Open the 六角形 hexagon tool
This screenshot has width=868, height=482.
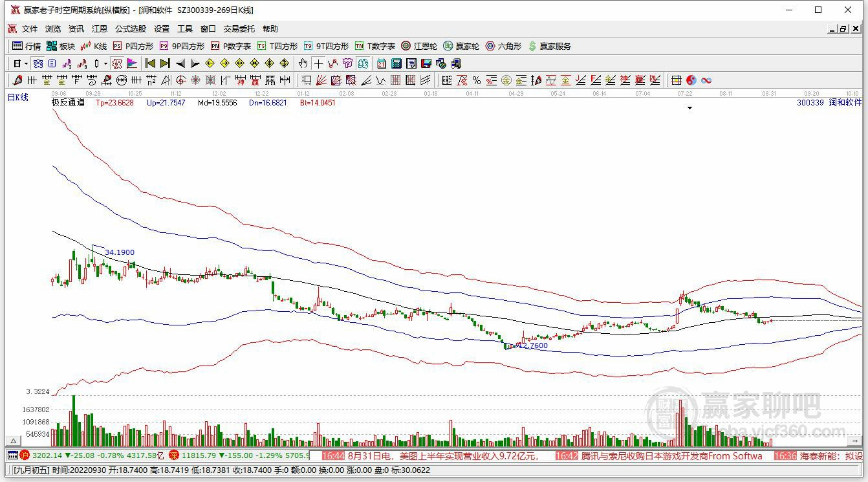point(503,46)
